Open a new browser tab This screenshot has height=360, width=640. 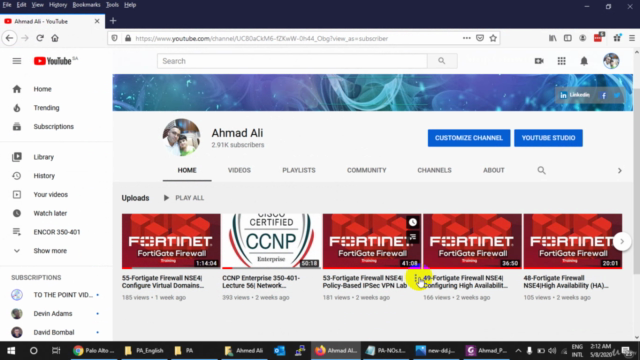[113, 21]
